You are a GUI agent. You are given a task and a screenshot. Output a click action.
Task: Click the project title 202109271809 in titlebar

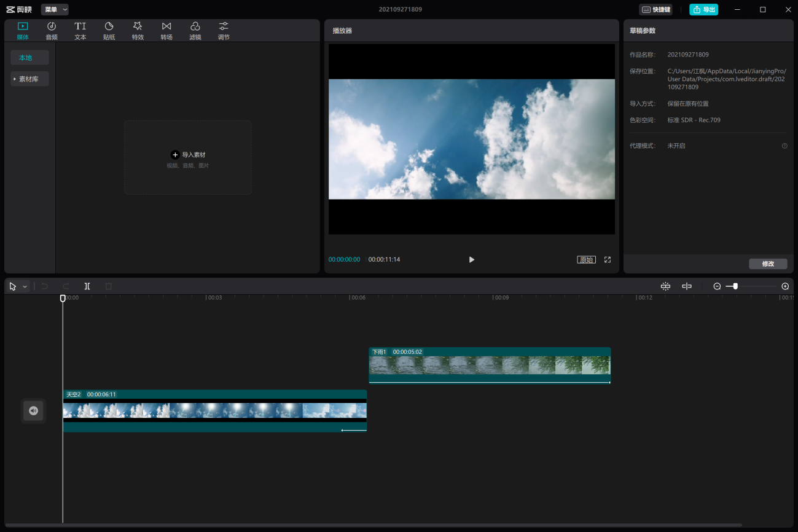click(401, 9)
